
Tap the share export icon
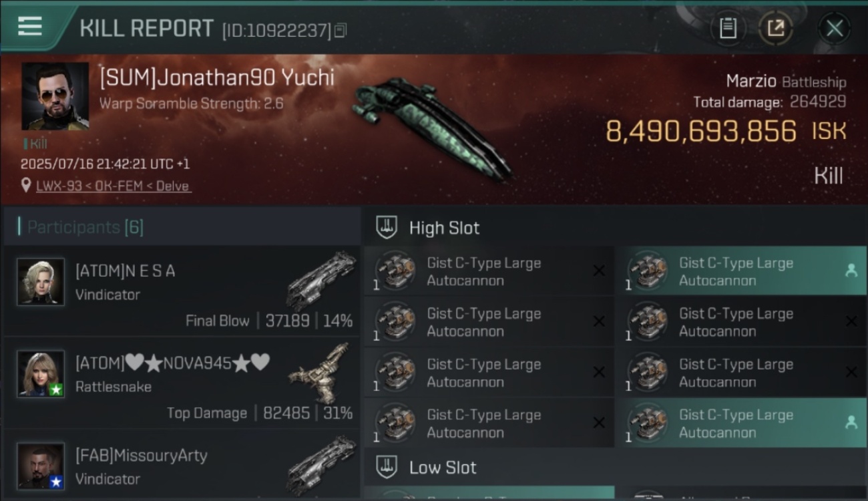(x=776, y=28)
